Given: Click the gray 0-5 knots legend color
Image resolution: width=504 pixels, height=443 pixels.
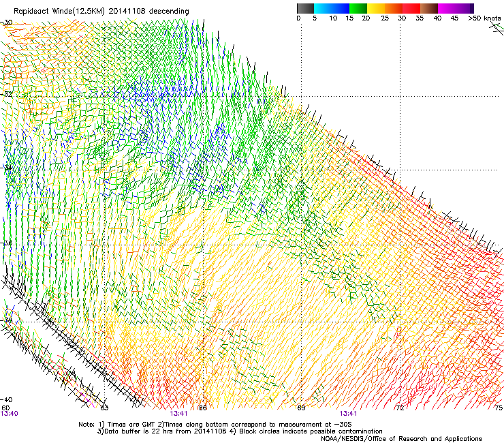Looking at the screenshot, I should (305, 8).
